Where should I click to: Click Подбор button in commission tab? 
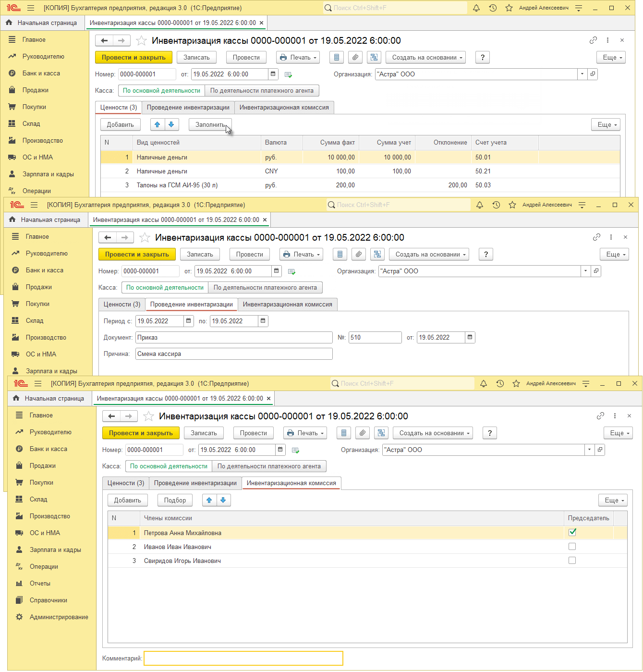(x=175, y=500)
